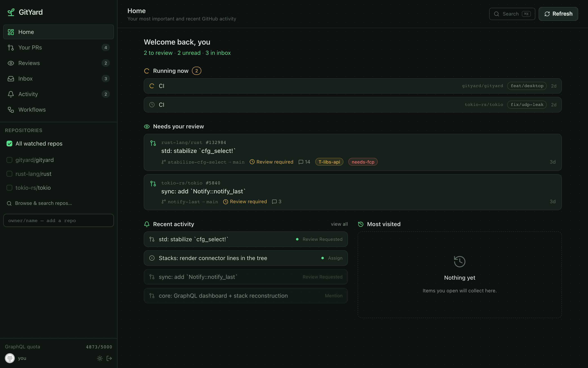588x368 pixels.
Task: Click the refresh arrows icon
Action: 547,14
